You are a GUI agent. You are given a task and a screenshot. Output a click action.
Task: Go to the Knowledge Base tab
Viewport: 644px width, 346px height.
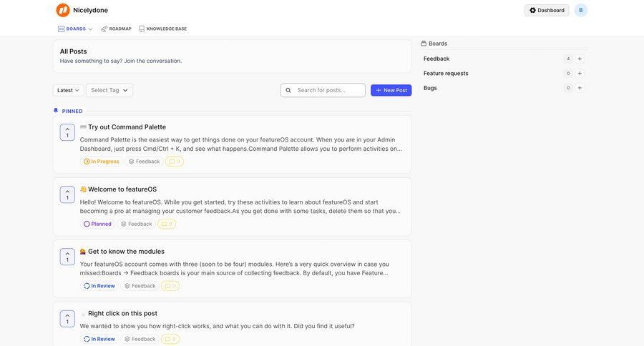[x=162, y=29]
